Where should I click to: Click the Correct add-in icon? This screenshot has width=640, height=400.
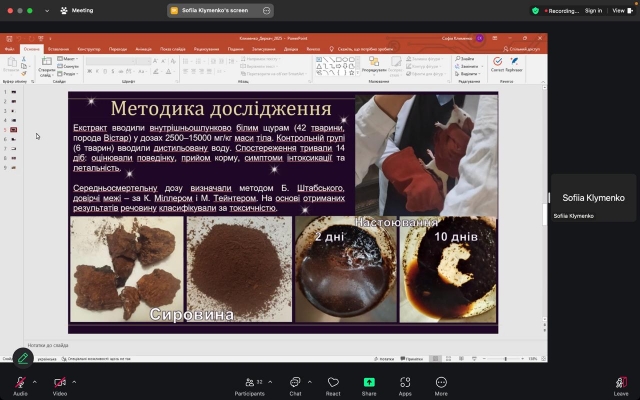(497, 64)
